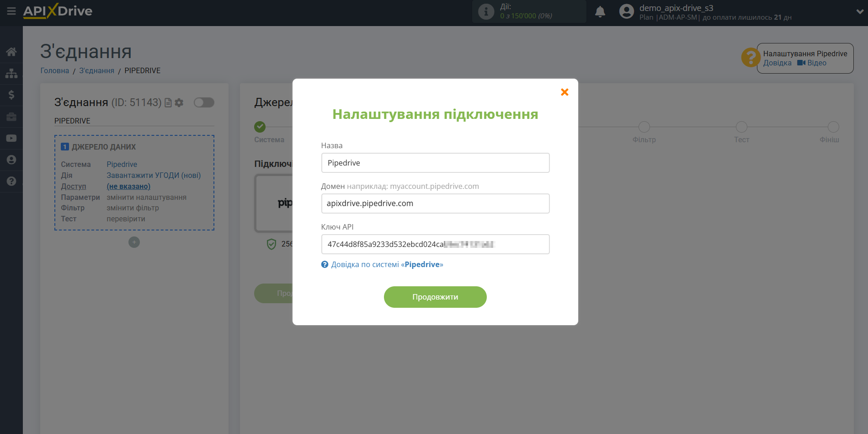This screenshot has width=868, height=434.
Task: Click the security shield icon
Action: coord(272,244)
